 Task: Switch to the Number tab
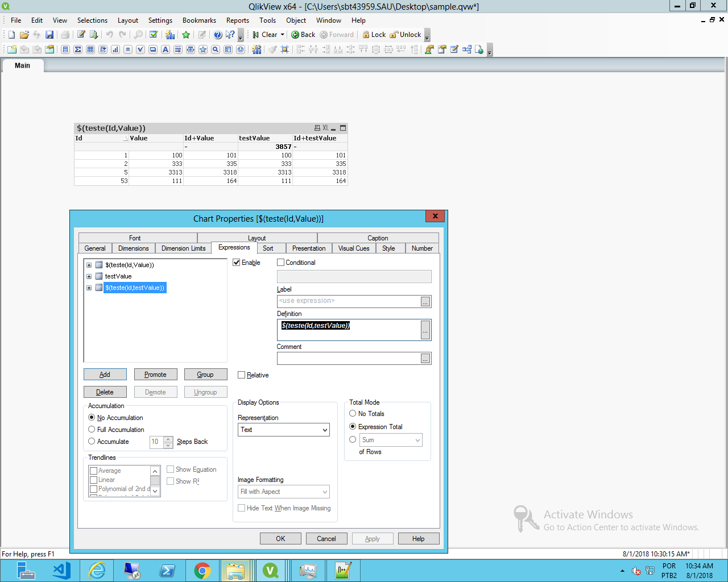[x=422, y=248]
